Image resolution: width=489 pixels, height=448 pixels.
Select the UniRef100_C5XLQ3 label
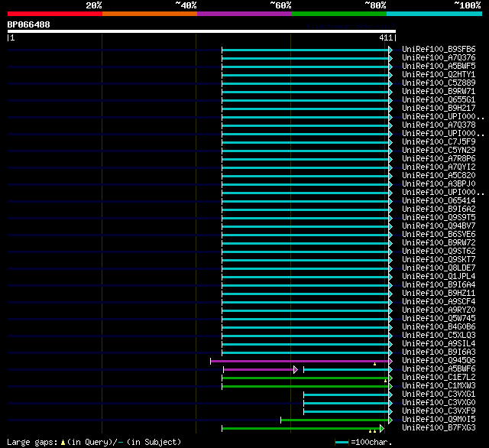click(x=439, y=336)
